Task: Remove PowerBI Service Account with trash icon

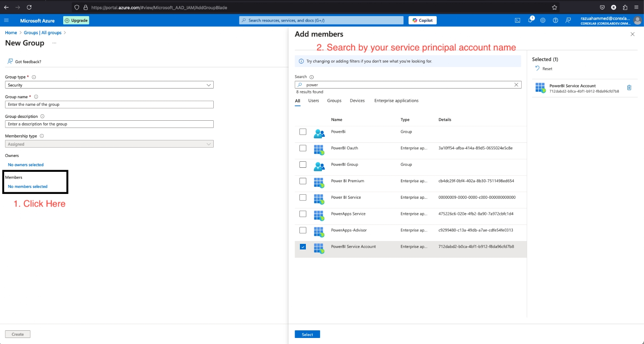Action: tap(629, 88)
